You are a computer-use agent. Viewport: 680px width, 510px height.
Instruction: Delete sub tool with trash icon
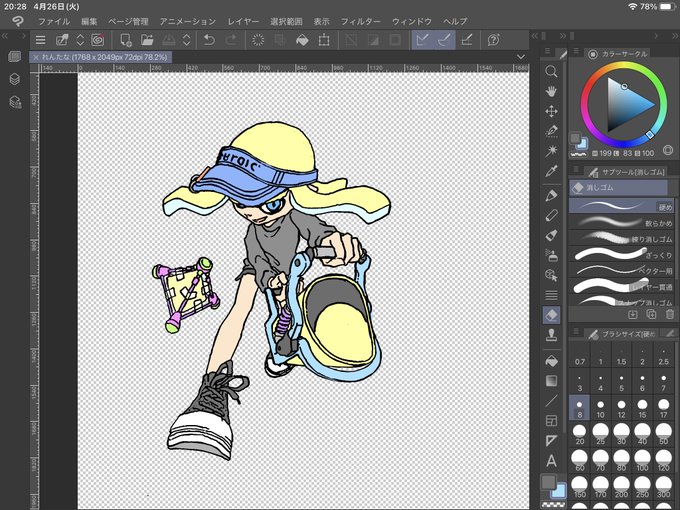(670, 314)
